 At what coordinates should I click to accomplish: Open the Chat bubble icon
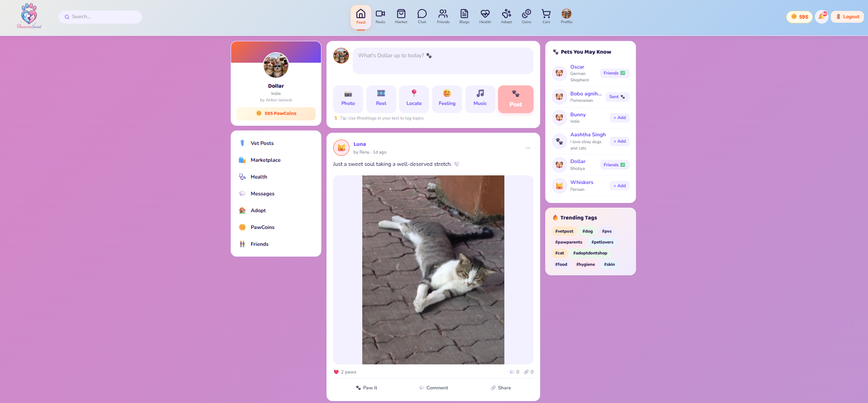[422, 17]
